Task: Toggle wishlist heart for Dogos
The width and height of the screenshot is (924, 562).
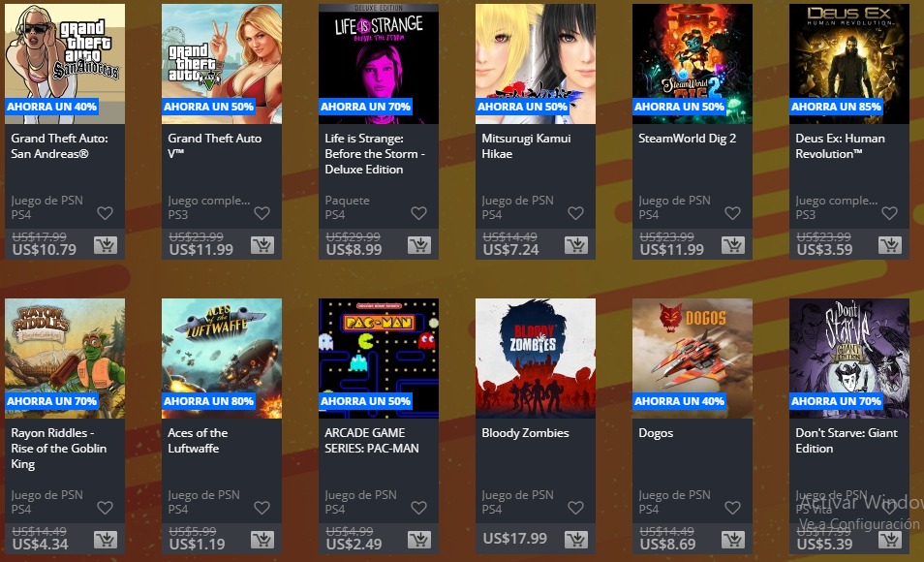Action: [732, 507]
